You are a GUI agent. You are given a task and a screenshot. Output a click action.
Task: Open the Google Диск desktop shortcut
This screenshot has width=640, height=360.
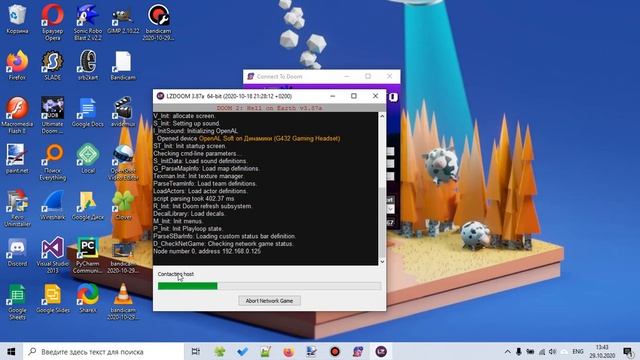click(x=88, y=205)
